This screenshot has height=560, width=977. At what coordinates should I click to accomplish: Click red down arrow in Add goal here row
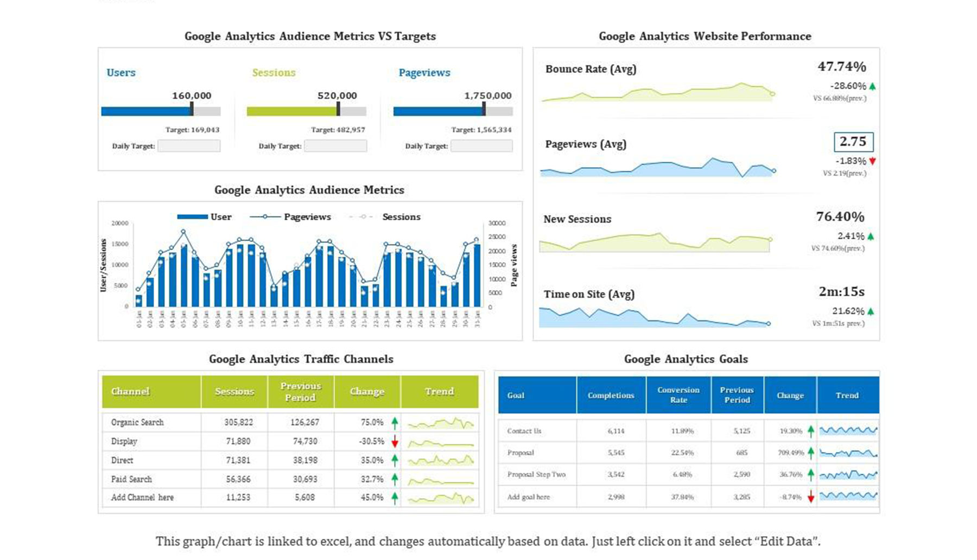click(x=810, y=497)
